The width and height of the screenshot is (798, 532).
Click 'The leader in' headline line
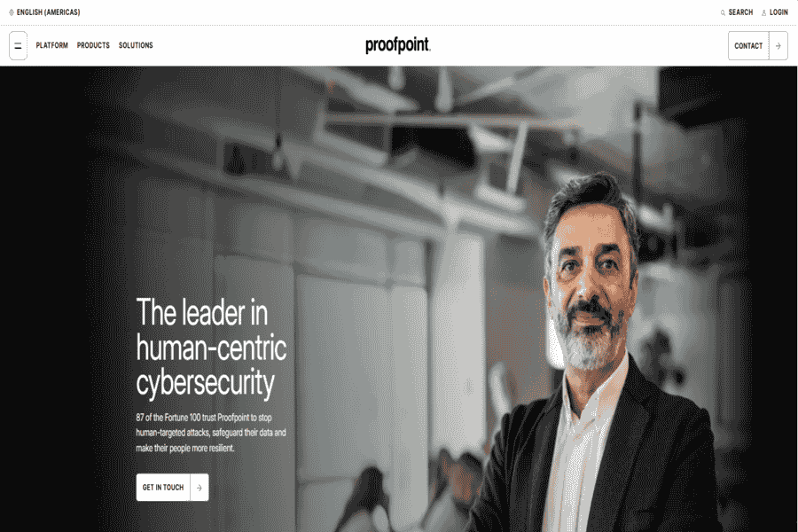point(202,313)
